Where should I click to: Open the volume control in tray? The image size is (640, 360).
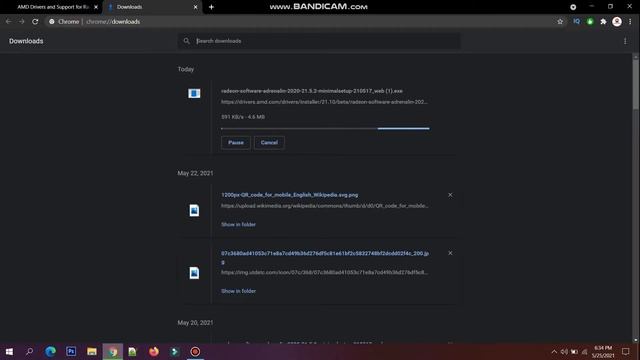564,351
